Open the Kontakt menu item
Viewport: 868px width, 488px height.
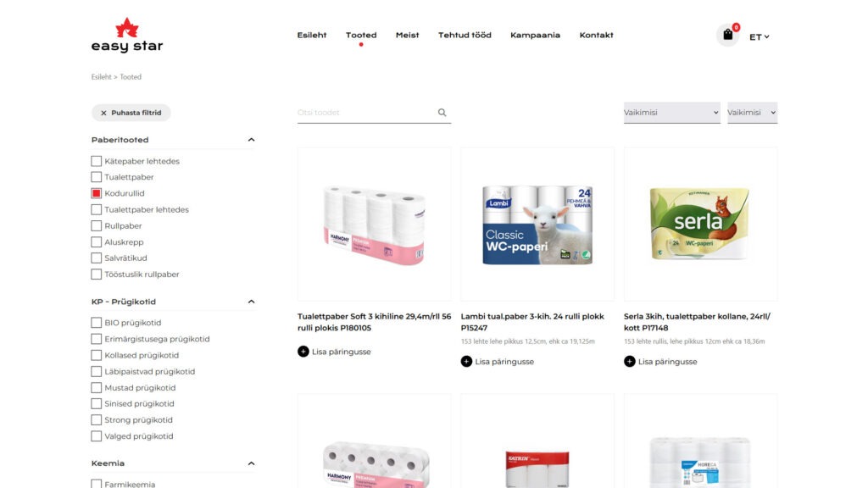point(596,35)
